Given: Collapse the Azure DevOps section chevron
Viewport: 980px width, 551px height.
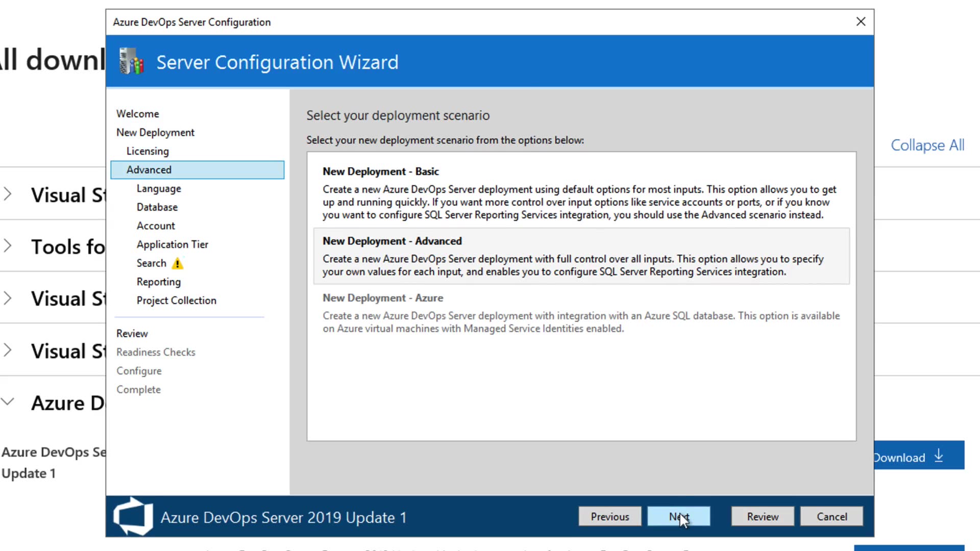Looking at the screenshot, I should pyautogui.click(x=8, y=402).
